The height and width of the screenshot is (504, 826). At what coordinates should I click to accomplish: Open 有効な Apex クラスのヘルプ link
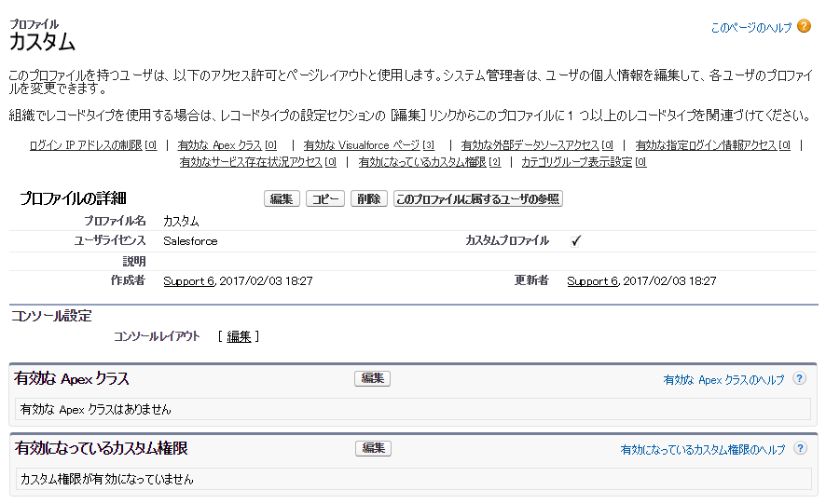pyautogui.click(x=723, y=380)
